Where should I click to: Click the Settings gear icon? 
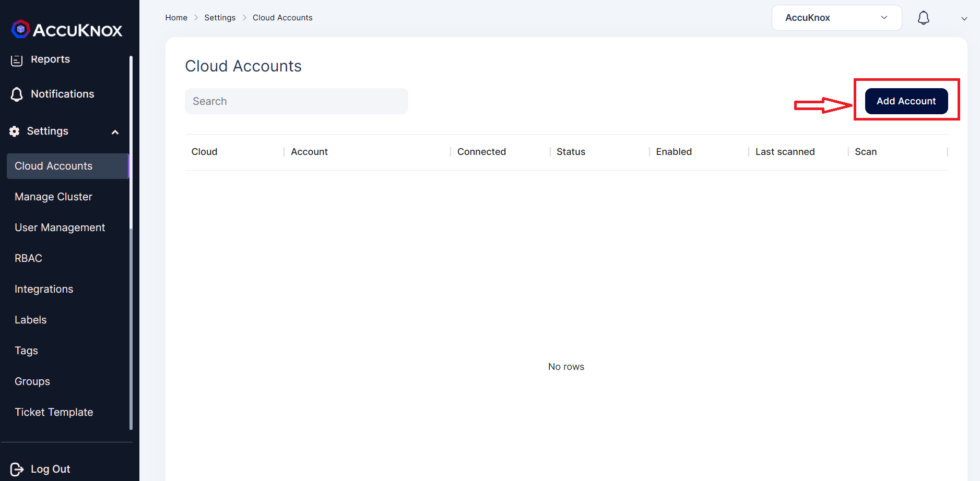pos(15,131)
